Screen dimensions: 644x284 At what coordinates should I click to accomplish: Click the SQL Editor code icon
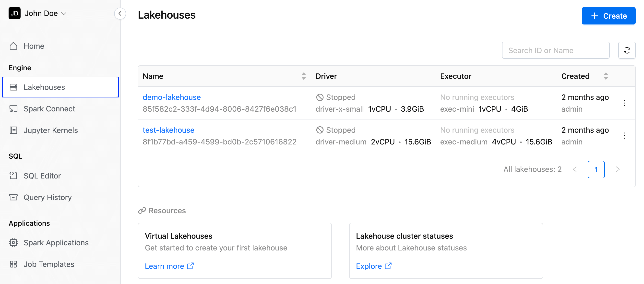point(13,176)
